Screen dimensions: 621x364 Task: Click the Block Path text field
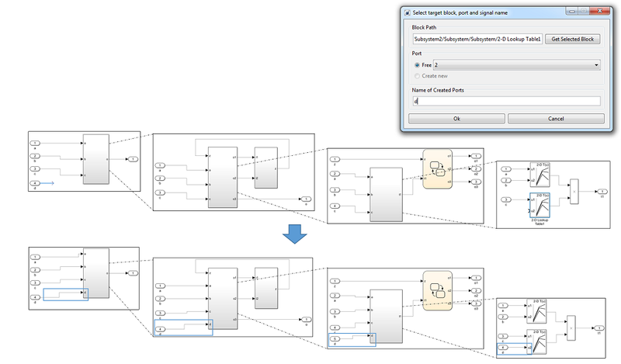click(x=478, y=39)
